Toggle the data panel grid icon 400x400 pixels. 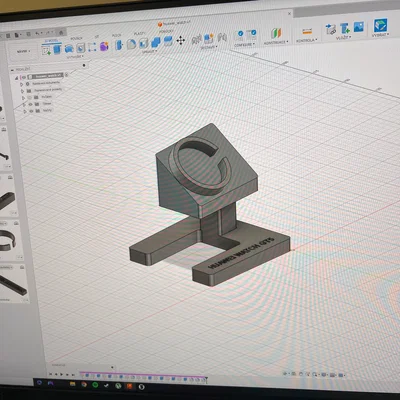tap(8, 35)
